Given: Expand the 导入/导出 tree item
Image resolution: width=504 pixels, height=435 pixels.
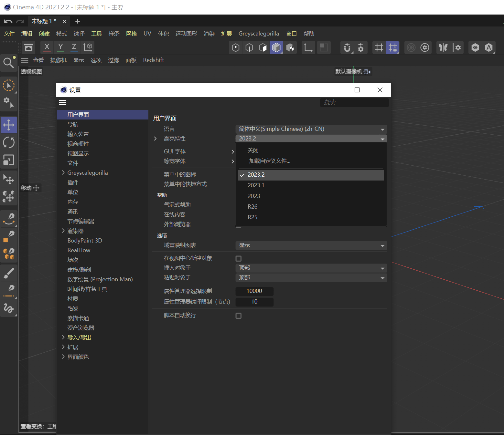Looking at the screenshot, I should pos(63,337).
